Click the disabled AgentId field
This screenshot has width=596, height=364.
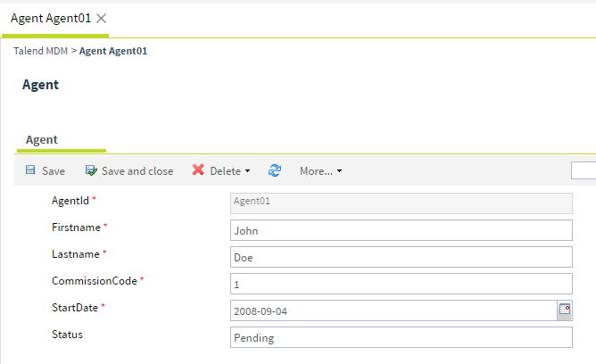(x=401, y=202)
